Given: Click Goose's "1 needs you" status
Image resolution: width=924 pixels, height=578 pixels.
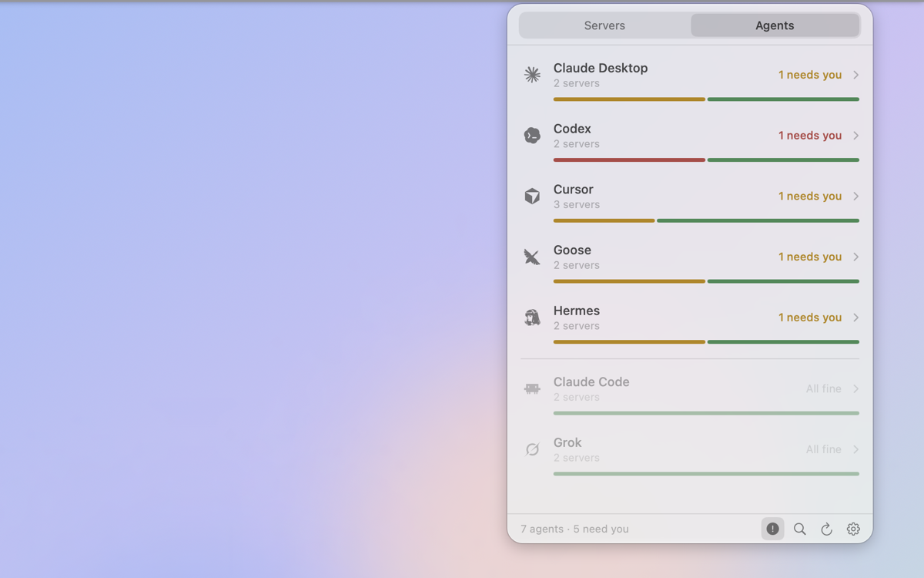Looking at the screenshot, I should 809,257.
